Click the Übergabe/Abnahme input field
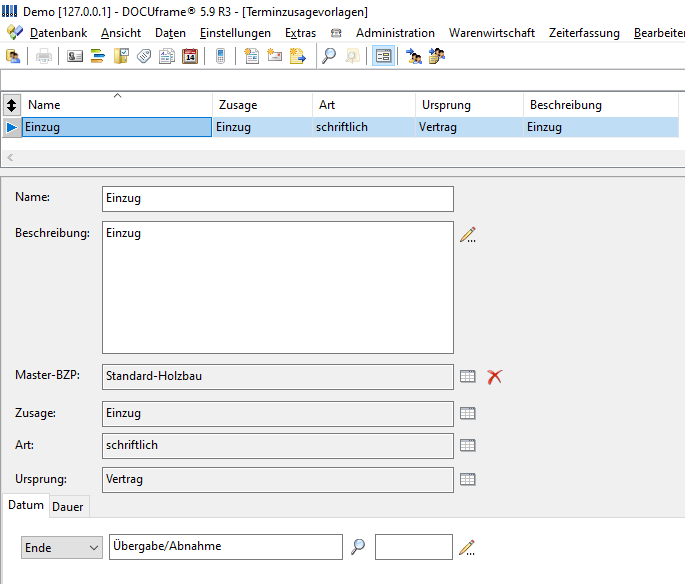The height and width of the screenshot is (584, 685). [x=226, y=546]
